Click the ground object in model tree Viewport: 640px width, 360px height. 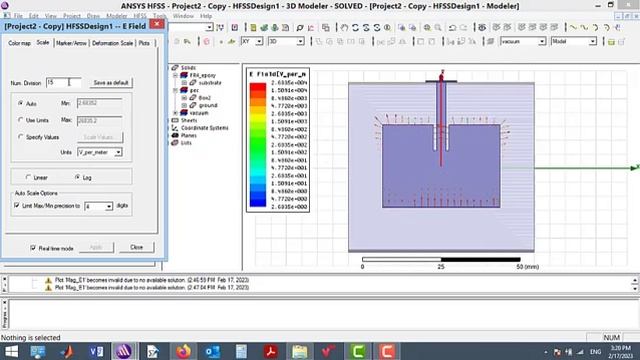(208, 105)
